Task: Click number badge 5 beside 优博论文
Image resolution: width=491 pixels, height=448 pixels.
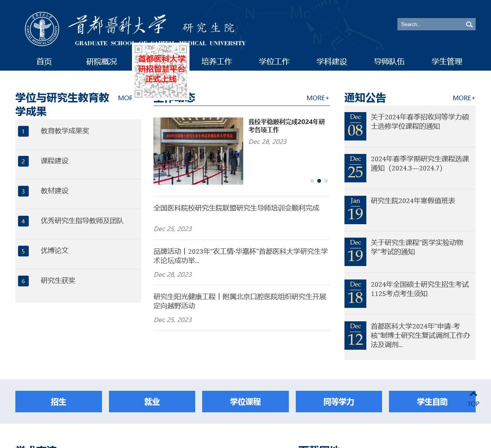Action: click(x=23, y=251)
